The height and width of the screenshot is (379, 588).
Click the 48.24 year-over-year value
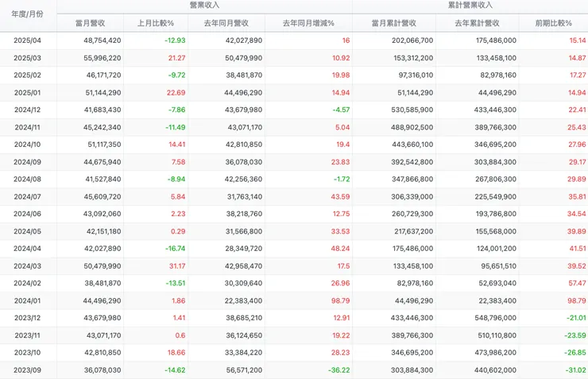tap(340, 248)
